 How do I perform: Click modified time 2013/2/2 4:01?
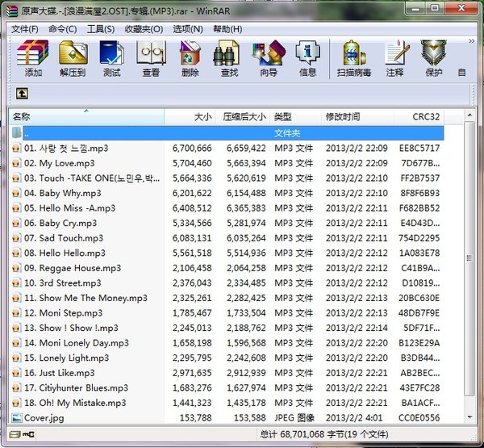(354, 418)
